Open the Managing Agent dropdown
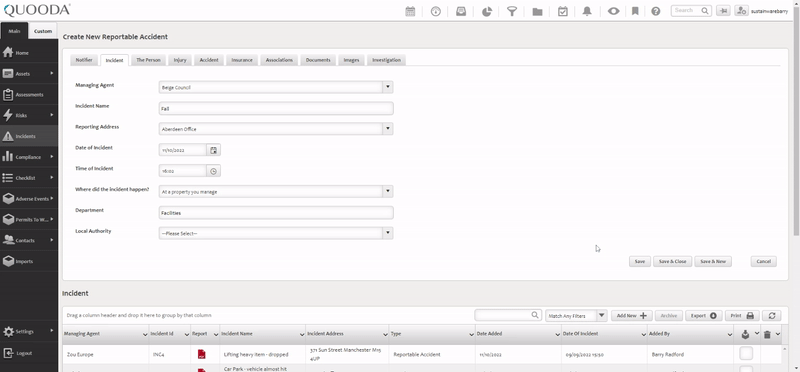This screenshot has height=372, width=800. [x=388, y=87]
